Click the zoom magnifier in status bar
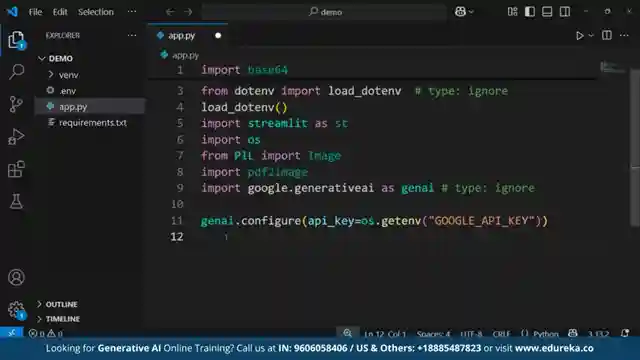This screenshot has height=360, width=640. point(347,333)
